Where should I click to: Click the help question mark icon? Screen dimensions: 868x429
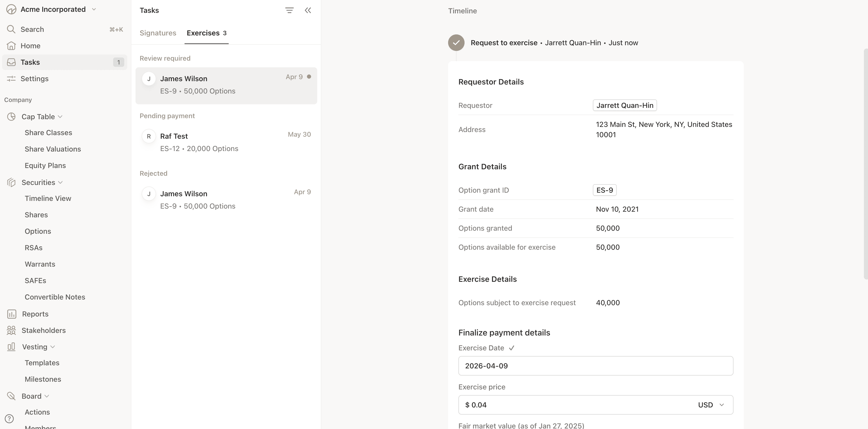tap(9, 418)
